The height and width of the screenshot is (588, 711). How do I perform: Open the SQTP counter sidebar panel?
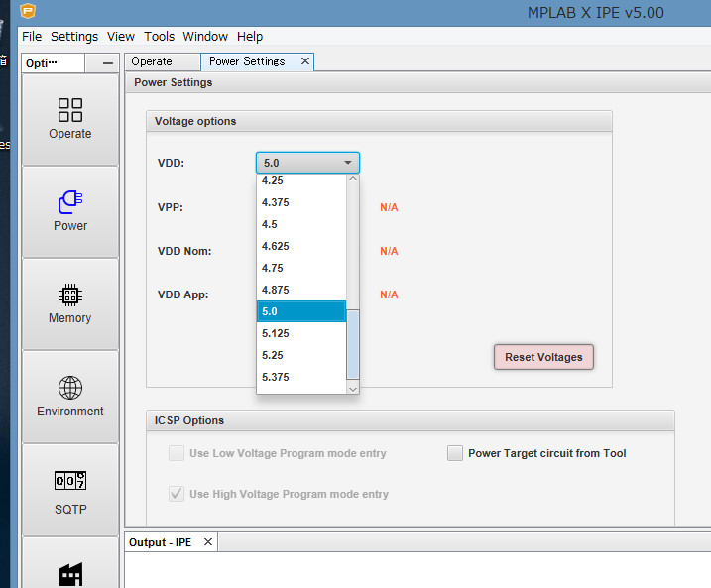coord(70,491)
